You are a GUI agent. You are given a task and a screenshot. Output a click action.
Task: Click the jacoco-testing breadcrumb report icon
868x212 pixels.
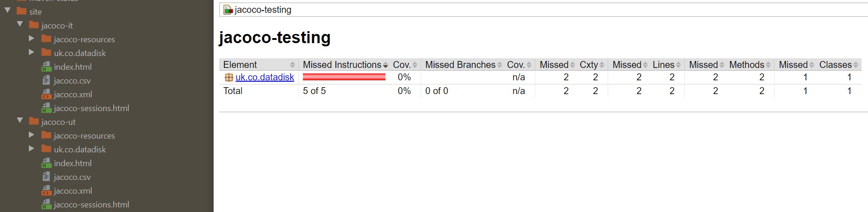[228, 10]
